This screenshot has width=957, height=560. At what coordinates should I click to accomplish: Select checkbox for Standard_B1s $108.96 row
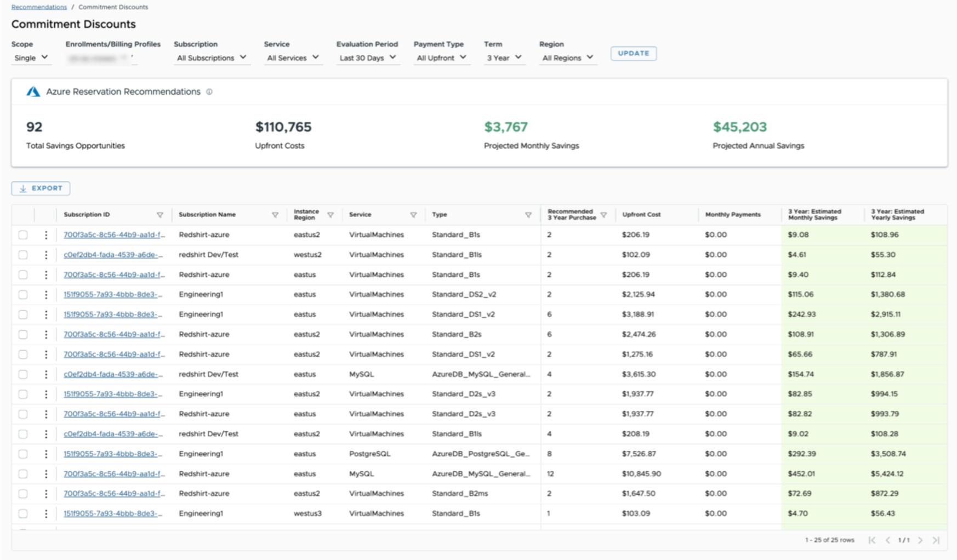coord(23,235)
